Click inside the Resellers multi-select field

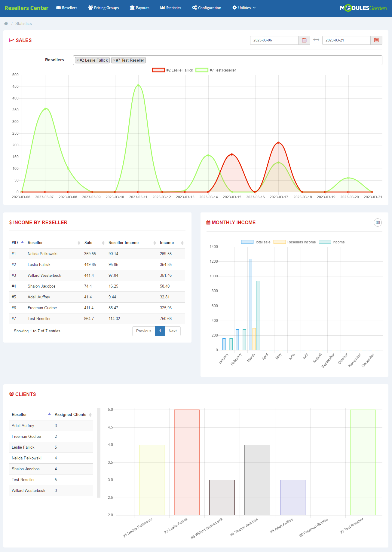pyautogui.click(x=262, y=60)
